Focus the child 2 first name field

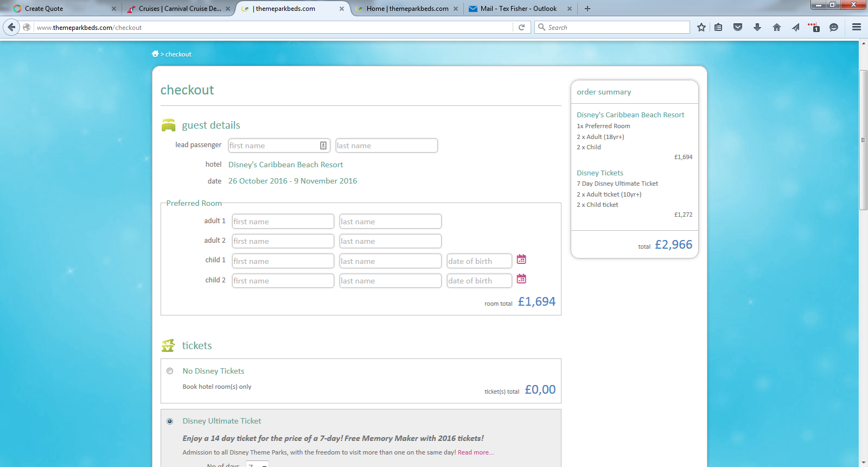point(283,281)
